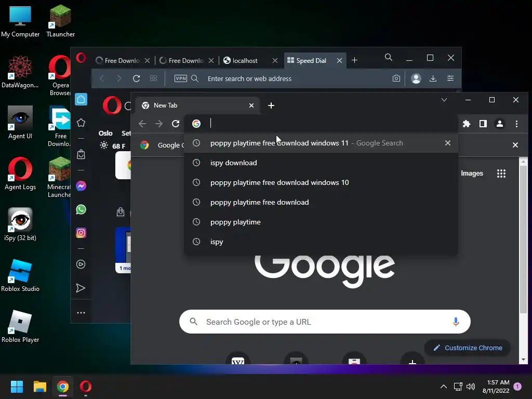This screenshot has width=532, height=399.
Task: Open File Explorer from taskbar
Action: tap(39, 387)
